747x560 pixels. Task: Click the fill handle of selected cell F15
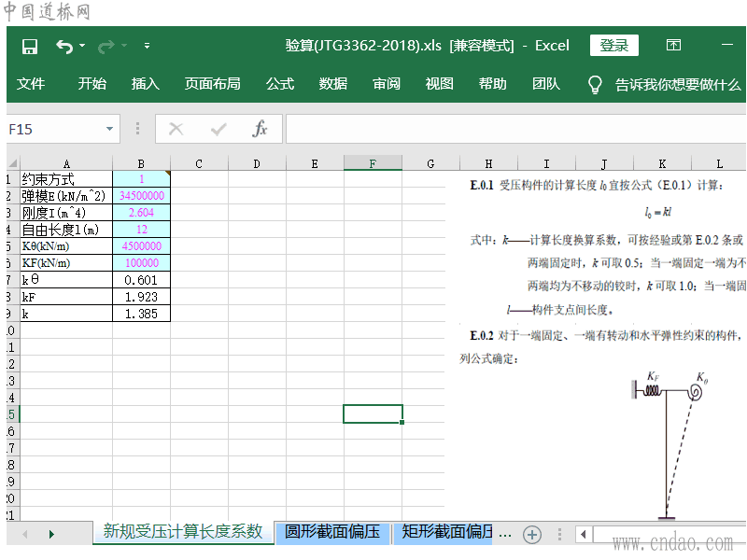coord(402,423)
